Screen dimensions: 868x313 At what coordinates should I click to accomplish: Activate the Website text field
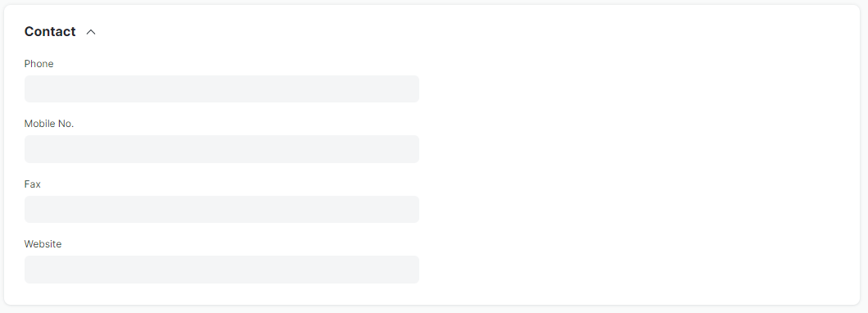[221, 270]
